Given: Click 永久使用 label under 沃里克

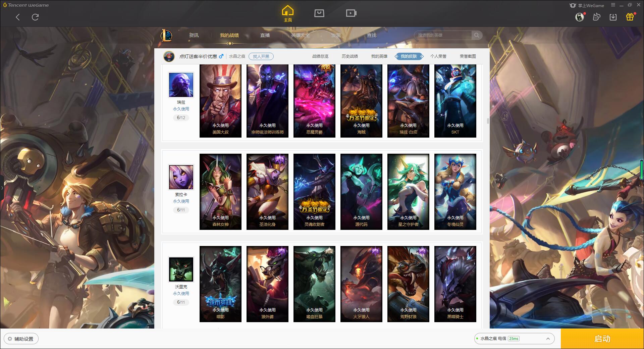Looking at the screenshot, I should point(181,294).
